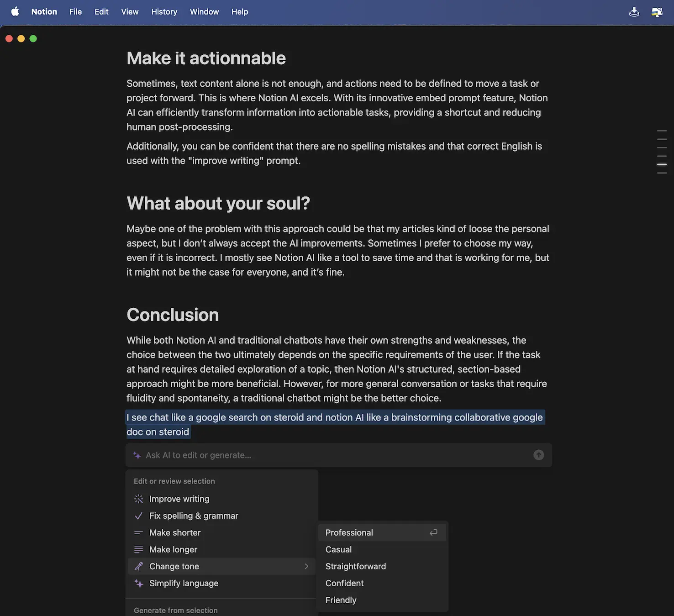Click the return arrow icon next to Professional
The height and width of the screenshot is (616, 674).
[433, 532]
